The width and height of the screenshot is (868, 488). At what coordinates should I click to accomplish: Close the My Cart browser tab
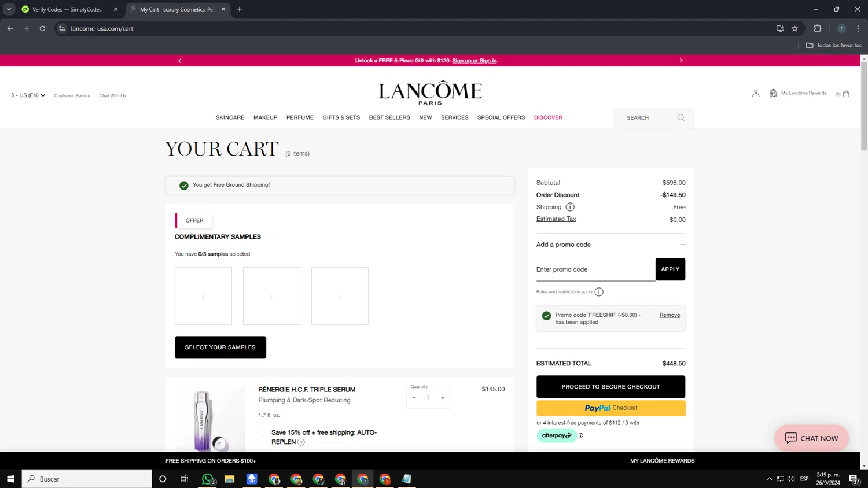click(x=223, y=9)
